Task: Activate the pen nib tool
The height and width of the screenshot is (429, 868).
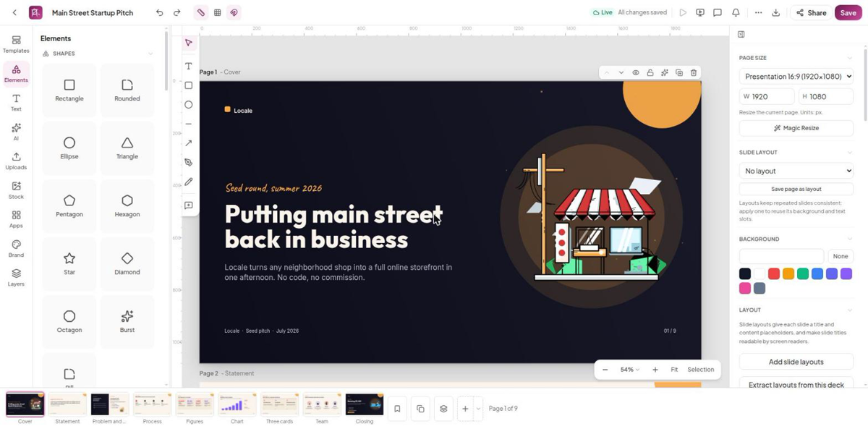Action: [x=189, y=163]
